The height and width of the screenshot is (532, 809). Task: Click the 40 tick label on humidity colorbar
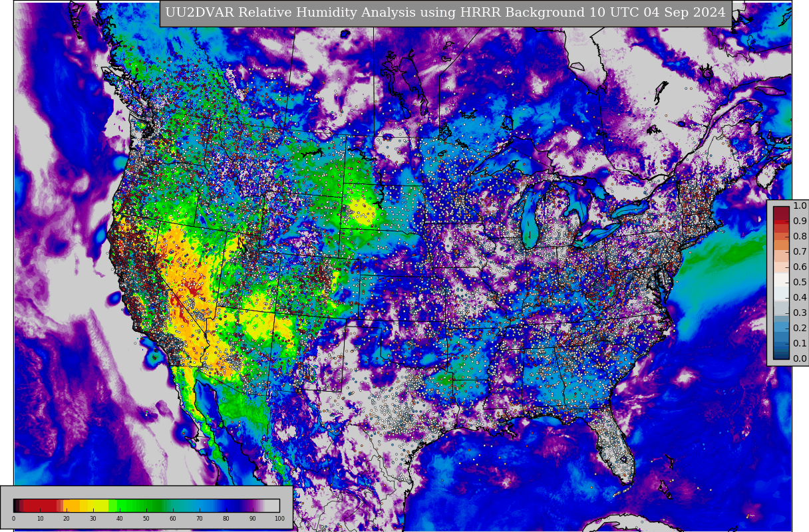coord(120,519)
